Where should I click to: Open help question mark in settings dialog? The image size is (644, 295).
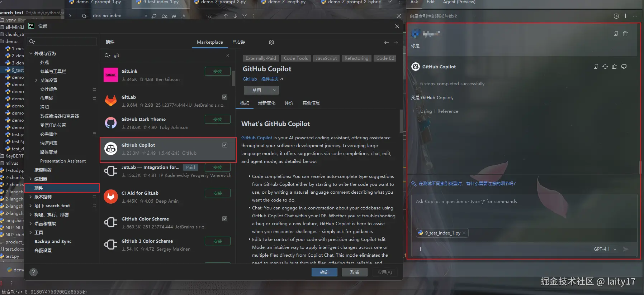[x=33, y=272]
